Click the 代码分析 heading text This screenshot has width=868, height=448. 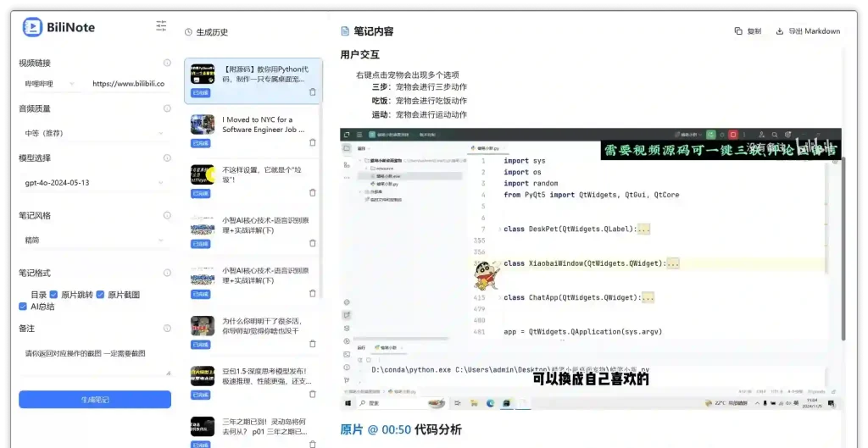438,429
